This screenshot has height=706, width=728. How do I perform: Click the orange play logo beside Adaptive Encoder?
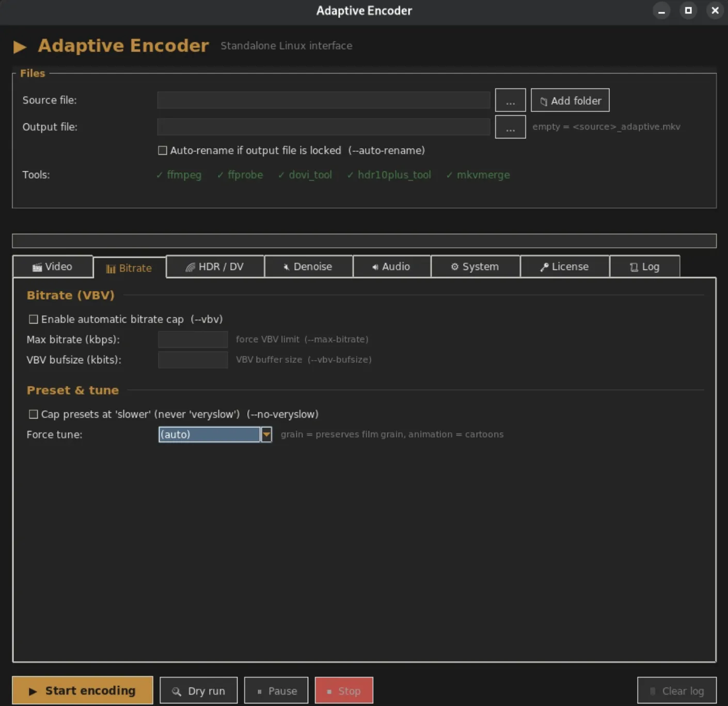[x=20, y=47]
